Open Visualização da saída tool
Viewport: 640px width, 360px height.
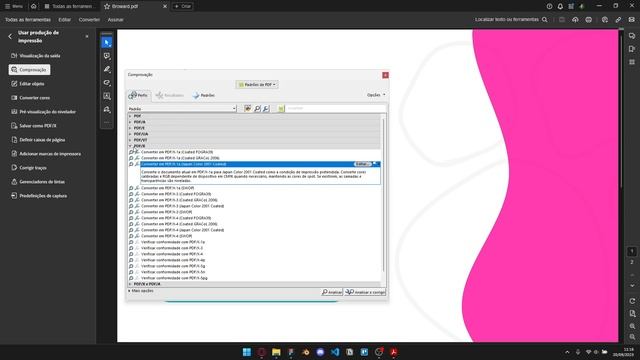(x=36, y=56)
